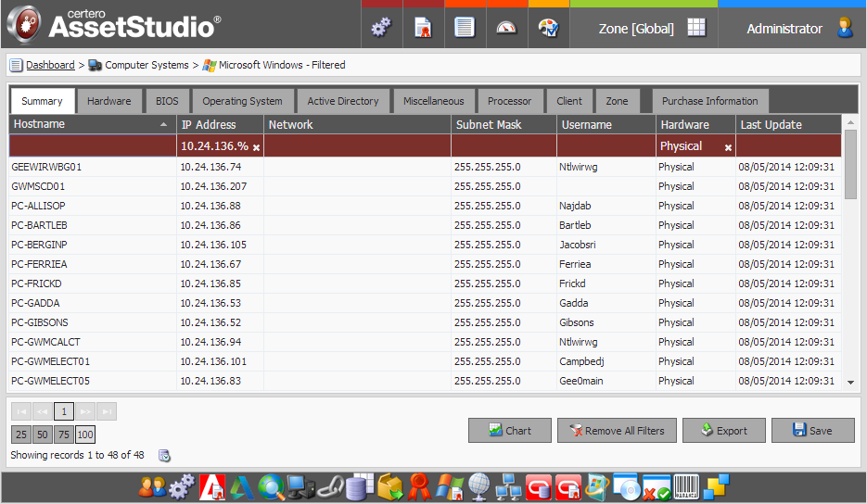Click the database with grid icon
Viewport: 867px width, 504px height.
360,487
